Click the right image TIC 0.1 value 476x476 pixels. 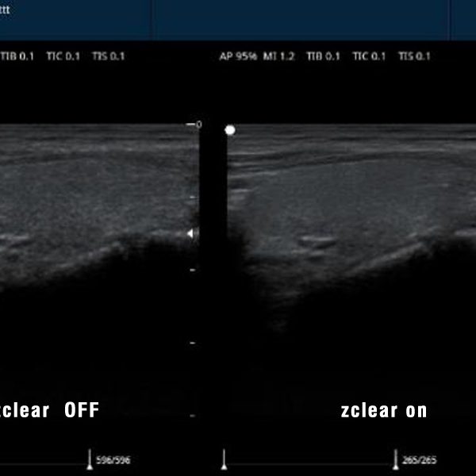[x=368, y=56]
